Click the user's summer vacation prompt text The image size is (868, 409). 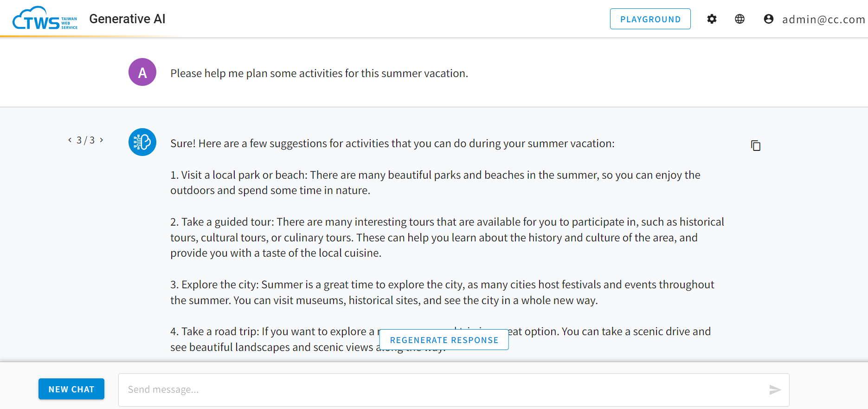coord(319,73)
